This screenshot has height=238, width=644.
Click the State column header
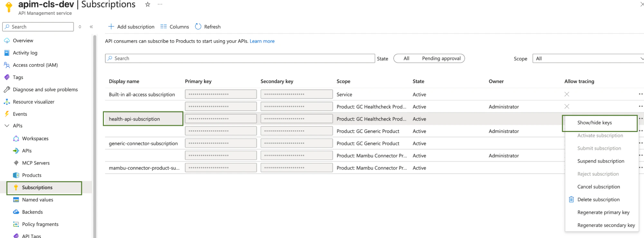pos(418,82)
